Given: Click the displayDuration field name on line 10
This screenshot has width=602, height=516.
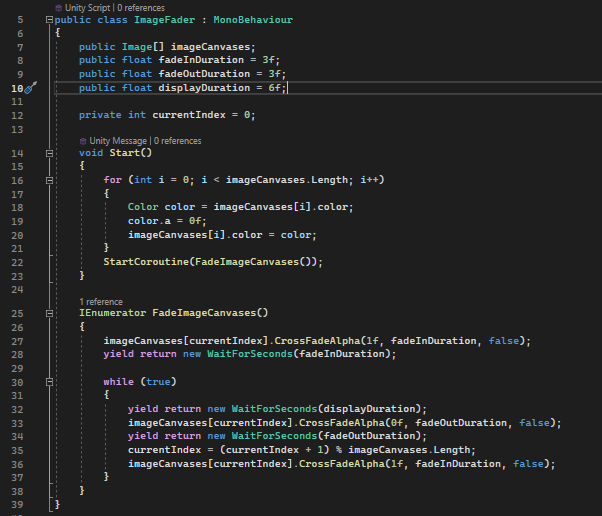Looking at the screenshot, I should tap(204, 88).
